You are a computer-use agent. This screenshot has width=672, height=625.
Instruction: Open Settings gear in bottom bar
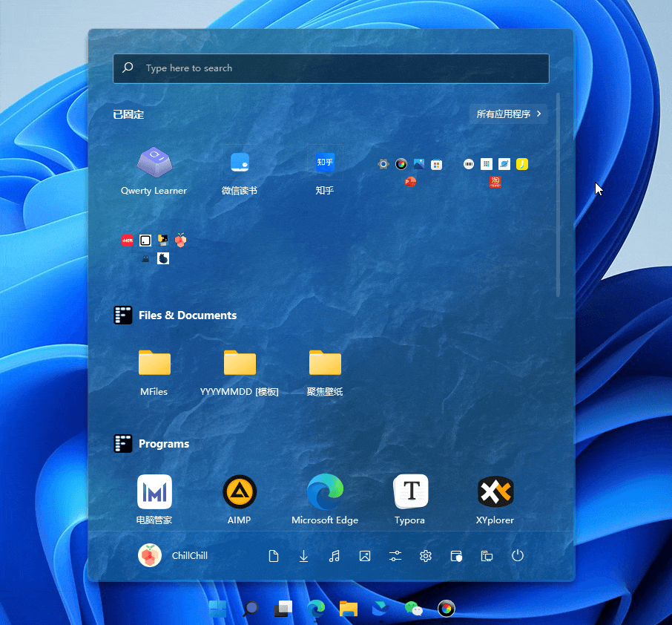426,556
